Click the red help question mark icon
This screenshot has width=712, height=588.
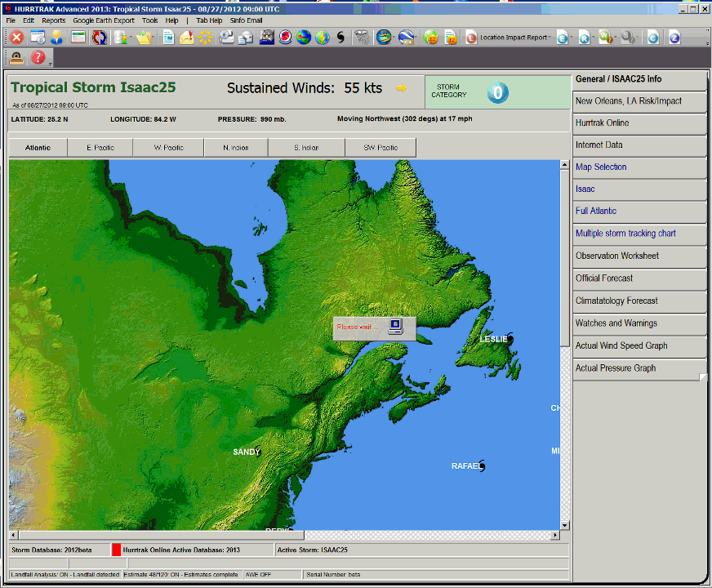tap(38, 58)
